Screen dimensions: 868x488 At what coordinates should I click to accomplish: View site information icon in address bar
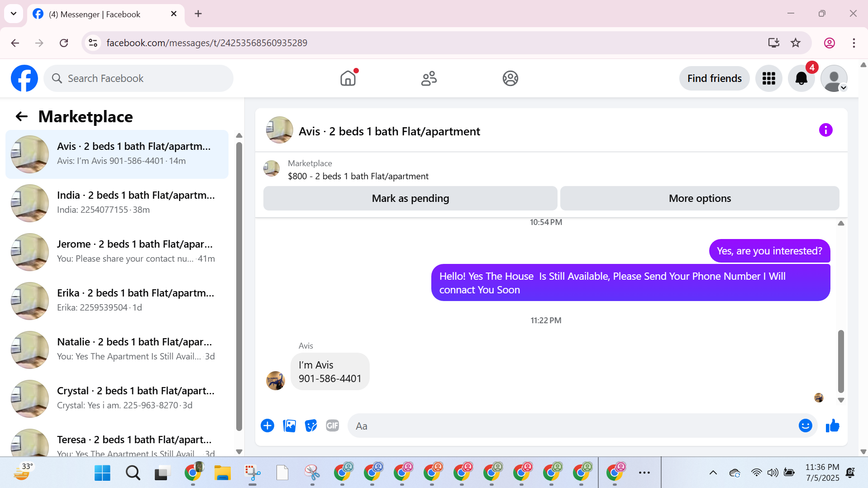pos(93,43)
